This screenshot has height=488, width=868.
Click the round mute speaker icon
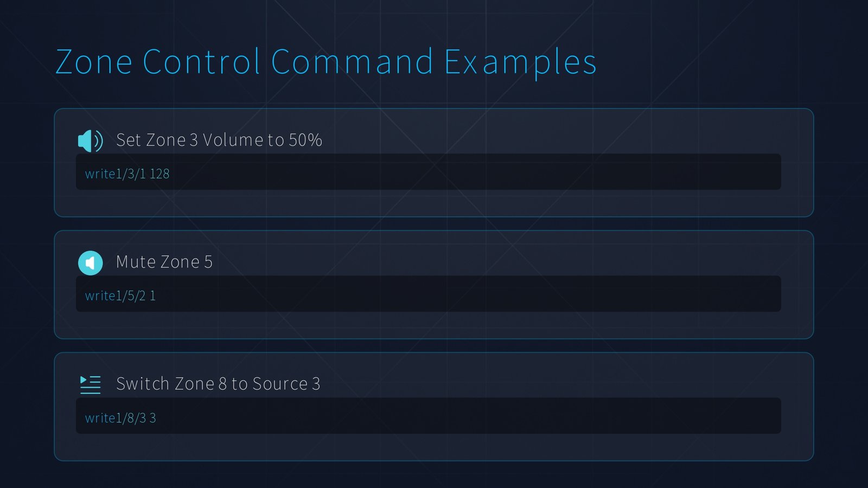(x=90, y=263)
